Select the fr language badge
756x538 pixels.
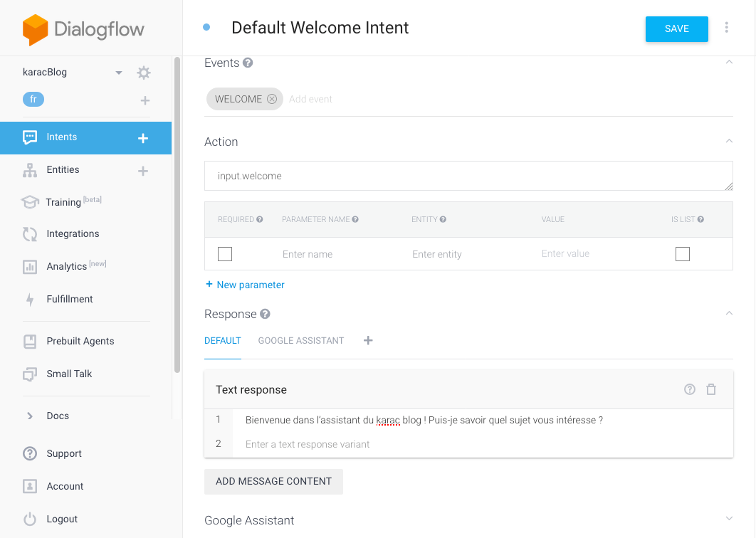tap(33, 100)
